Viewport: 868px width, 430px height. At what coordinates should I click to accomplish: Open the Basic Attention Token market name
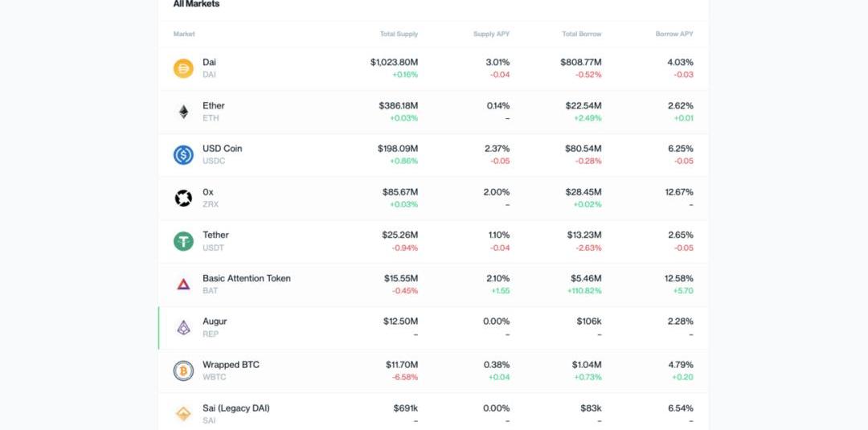(x=247, y=278)
